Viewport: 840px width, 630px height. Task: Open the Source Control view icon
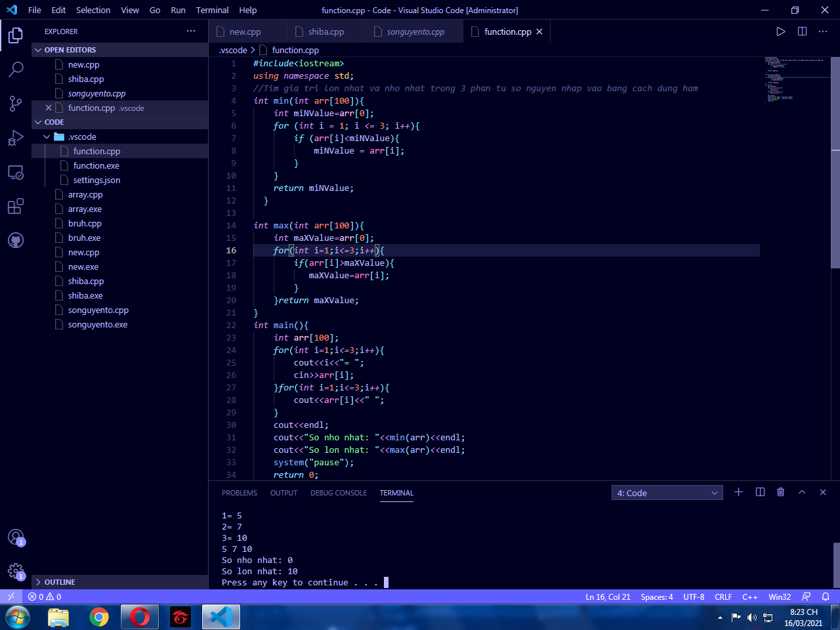coord(16,103)
